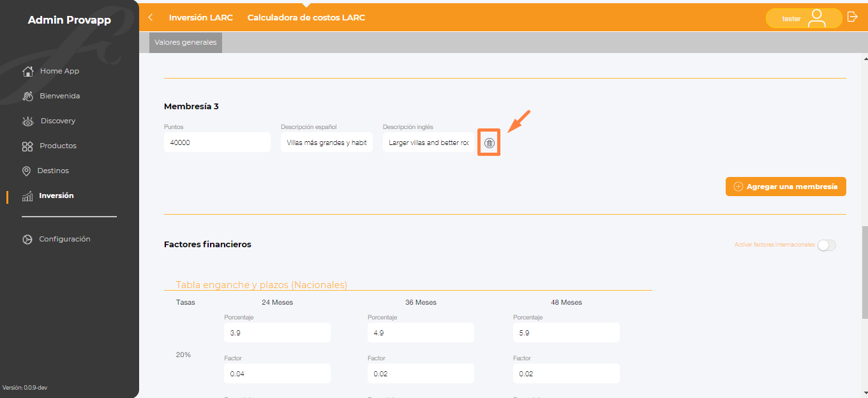Click the 24 Meses column header
This screenshot has height=398, width=868.
[277, 302]
